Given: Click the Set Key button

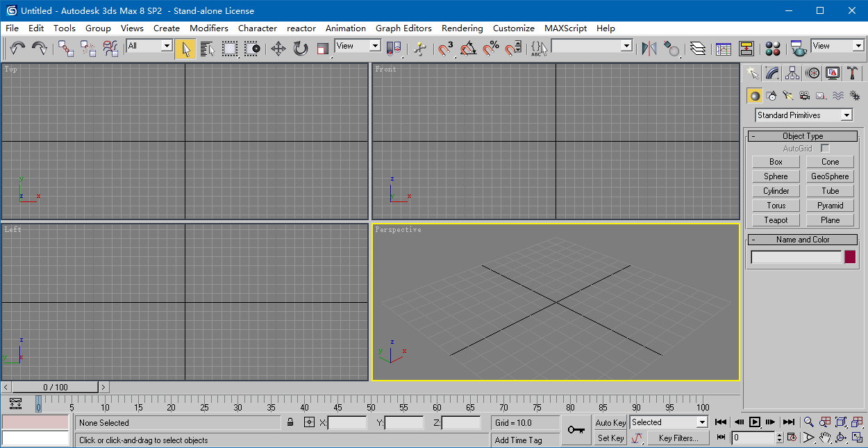Looking at the screenshot, I should 610,438.
